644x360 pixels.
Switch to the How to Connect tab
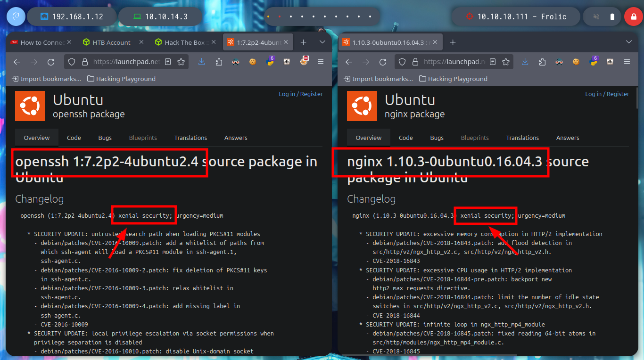[x=41, y=42]
